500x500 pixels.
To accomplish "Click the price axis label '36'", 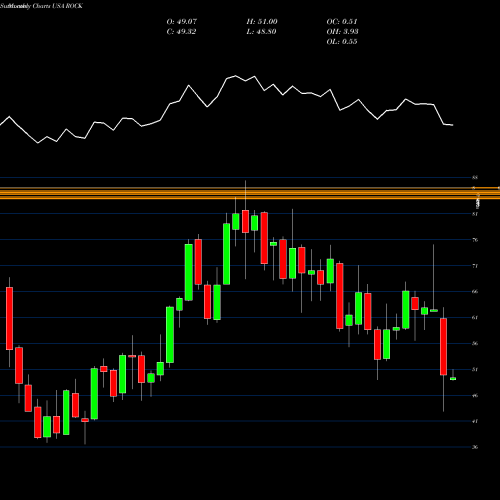I will 475,447.
